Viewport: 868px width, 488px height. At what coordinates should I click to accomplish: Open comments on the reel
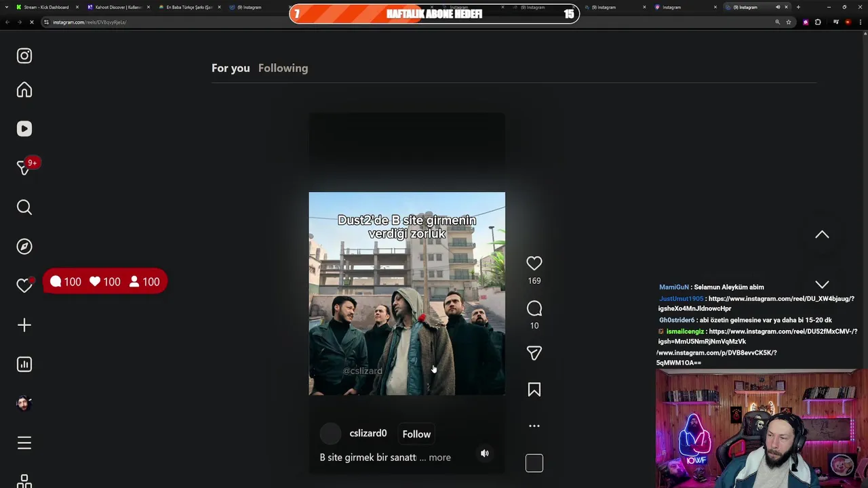point(534,308)
